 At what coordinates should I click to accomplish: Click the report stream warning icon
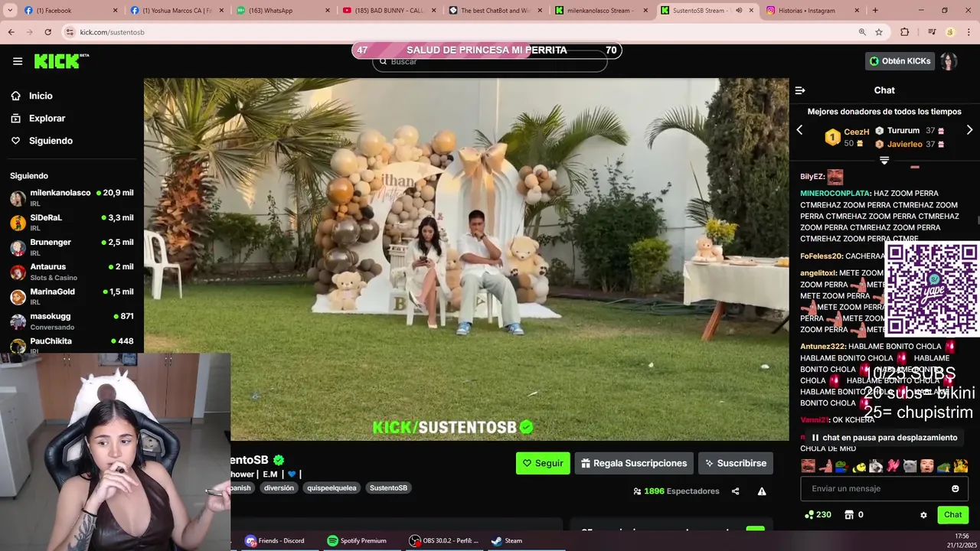point(762,491)
